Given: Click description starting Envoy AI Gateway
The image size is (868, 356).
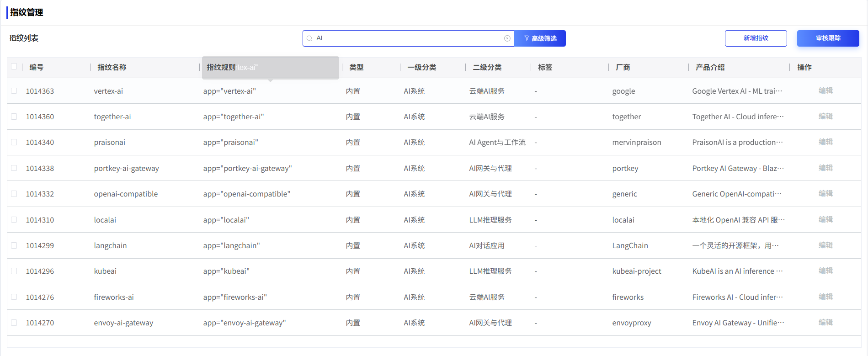Looking at the screenshot, I should coord(738,323).
